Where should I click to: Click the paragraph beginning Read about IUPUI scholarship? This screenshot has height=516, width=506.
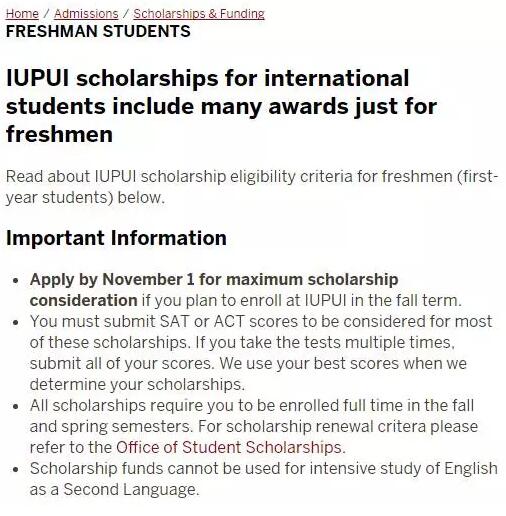pos(252,187)
